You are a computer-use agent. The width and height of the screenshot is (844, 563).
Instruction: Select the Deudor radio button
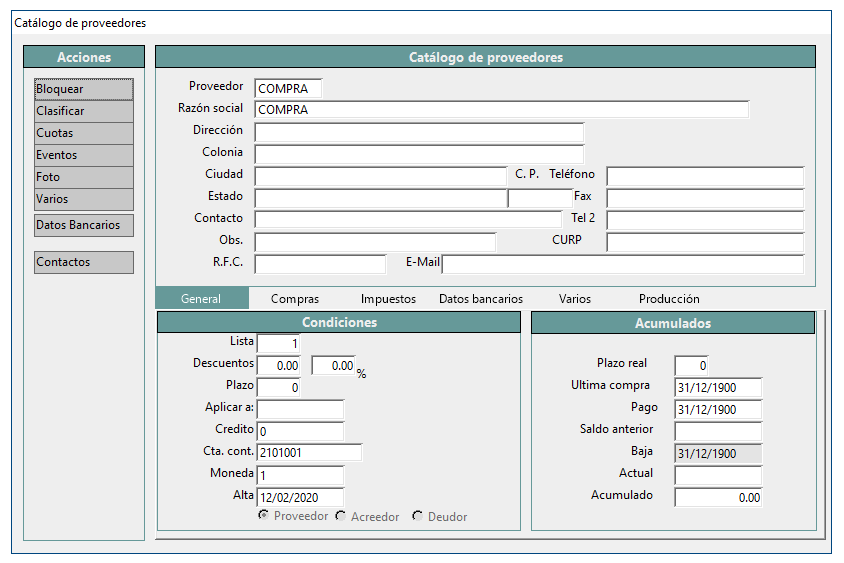(x=417, y=516)
